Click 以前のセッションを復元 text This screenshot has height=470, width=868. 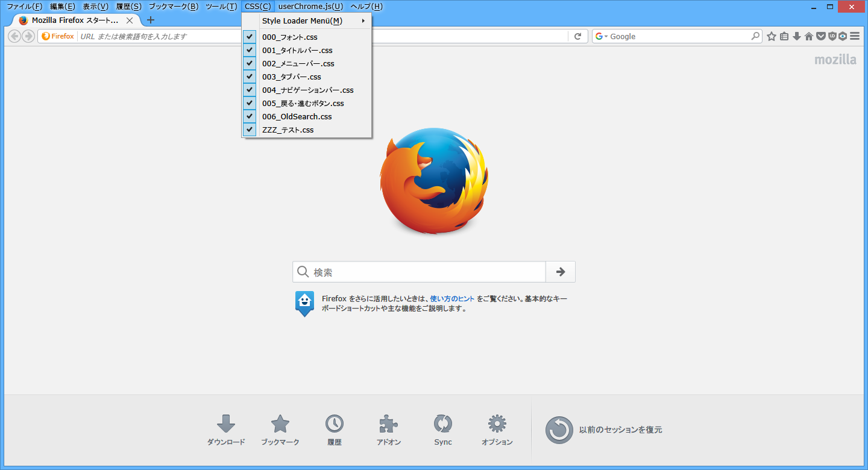(x=620, y=430)
